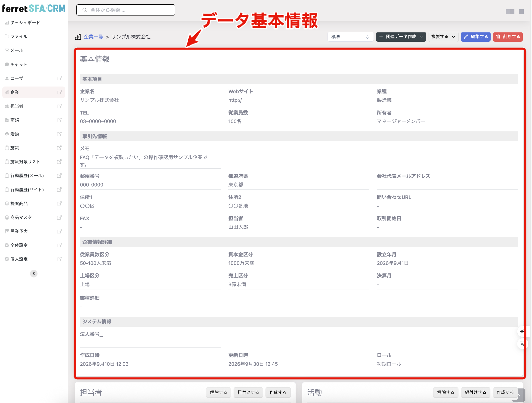Open external link icon beside 営業予実
Screen dimensions: 532x403
59,231
